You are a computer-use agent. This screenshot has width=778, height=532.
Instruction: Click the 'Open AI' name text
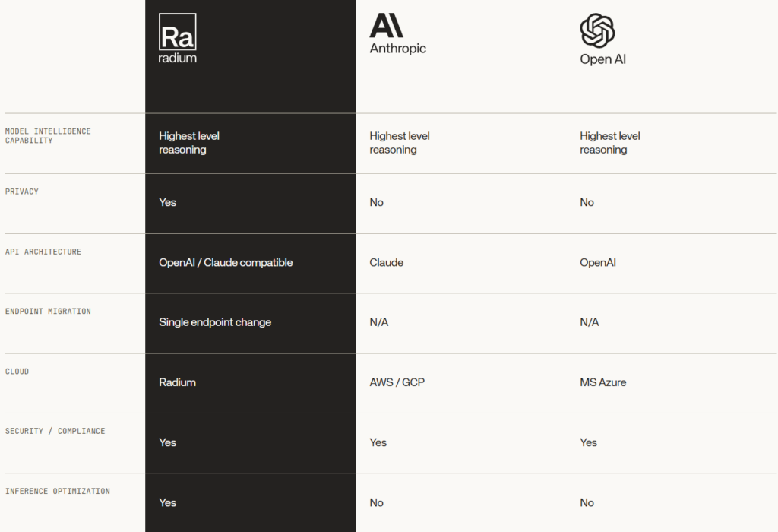point(602,59)
